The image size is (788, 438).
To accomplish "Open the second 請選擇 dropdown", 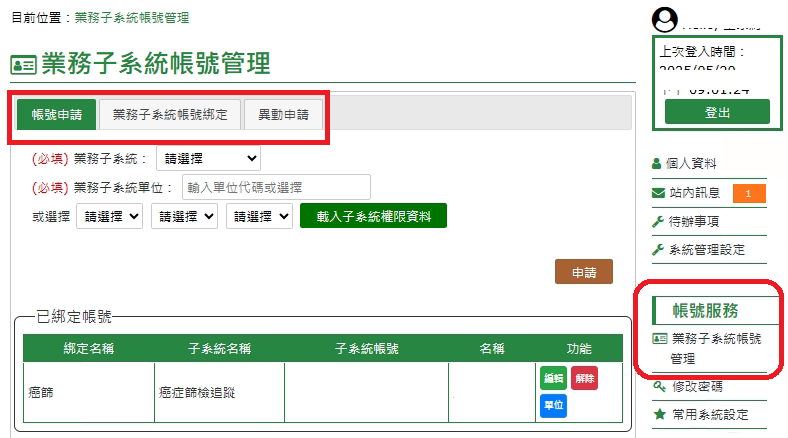I will [x=184, y=216].
